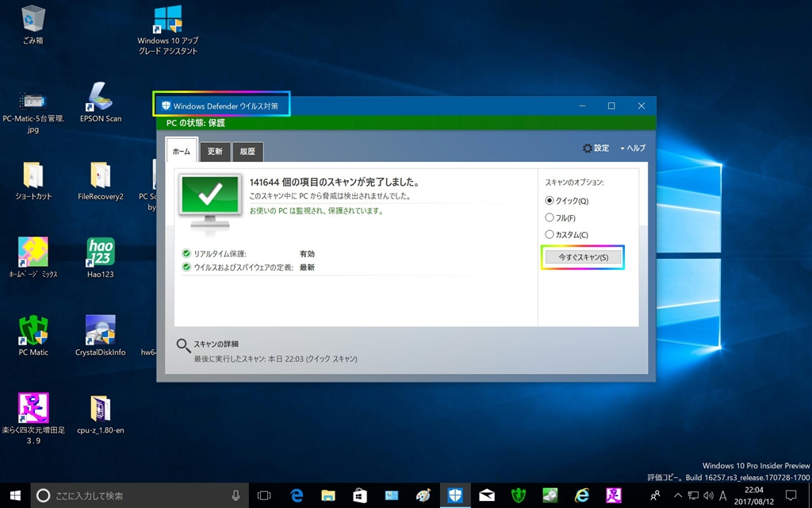
Task: Click the 最後に実行したスキャン text
Action: click(275, 359)
